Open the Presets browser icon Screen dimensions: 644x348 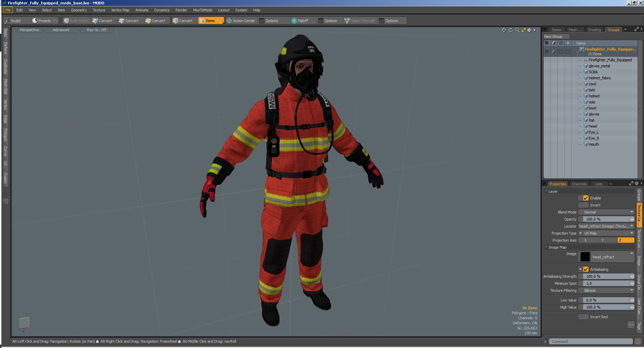[34, 21]
